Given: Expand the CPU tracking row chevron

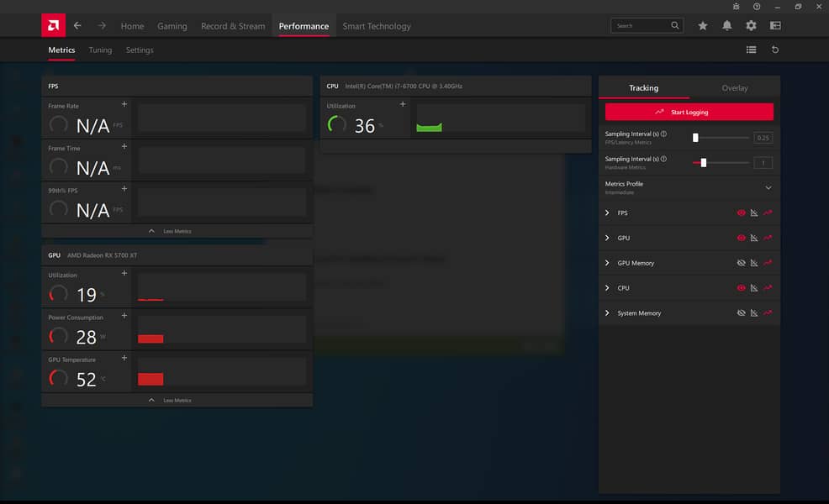Looking at the screenshot, I should (x=607, y=288).
